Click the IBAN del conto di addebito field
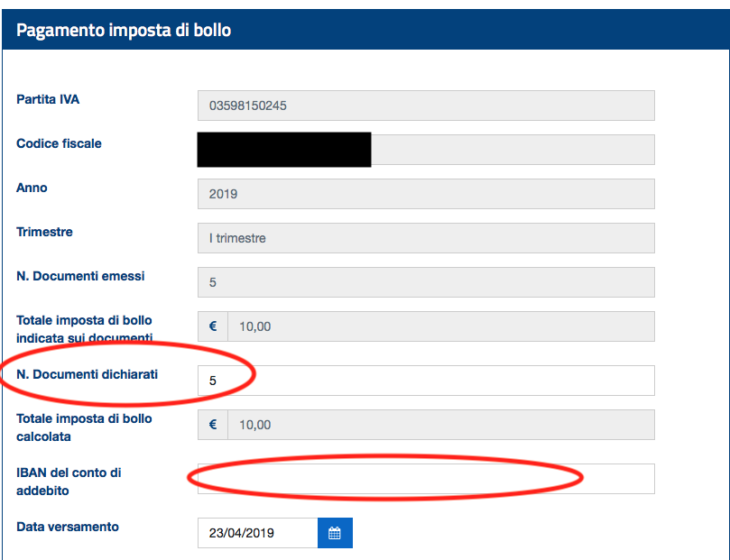Image resolution: width=730 pixels, height=560 pixels. point(426,479)
